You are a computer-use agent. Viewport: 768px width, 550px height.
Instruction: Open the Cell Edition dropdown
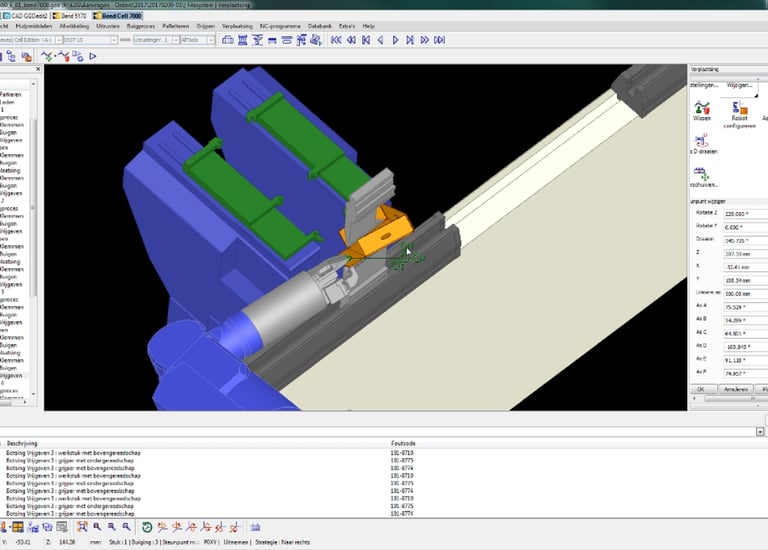click(x=58, y=40)
